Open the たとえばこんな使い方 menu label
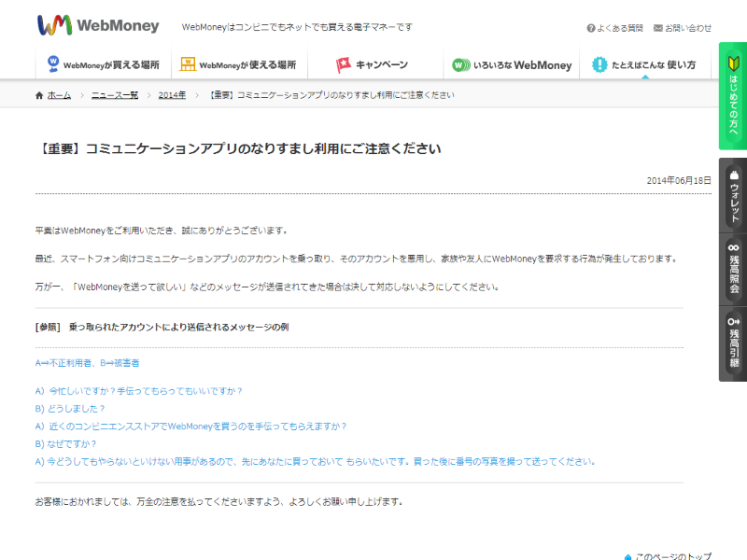Screen dimensions: 747x560 654,65
